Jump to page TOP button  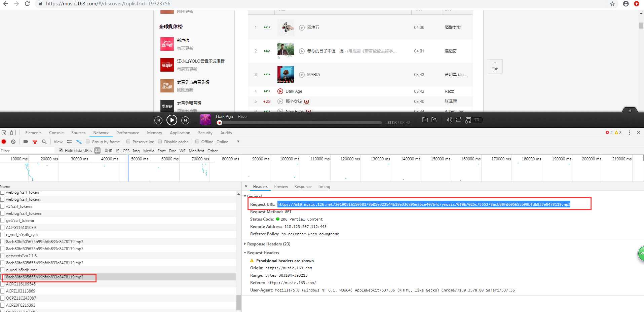[x=495, y=66]
